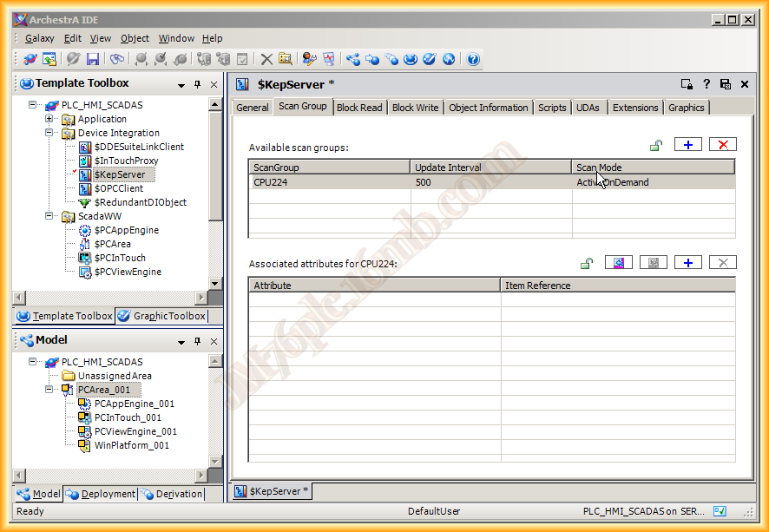769x532 pixels.
Task: Open the Model panel dropdown arrow
Action: [x=181, y=341]
